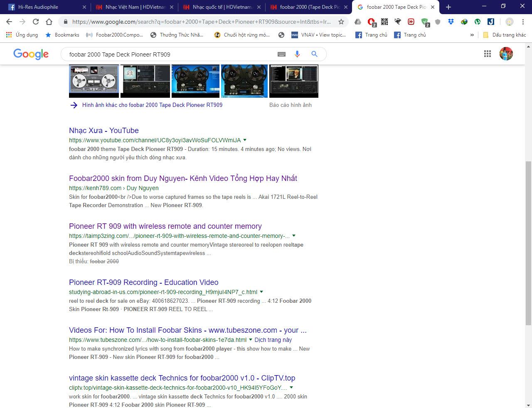
Task: Open a new browser tab
Action: [448, 7]
